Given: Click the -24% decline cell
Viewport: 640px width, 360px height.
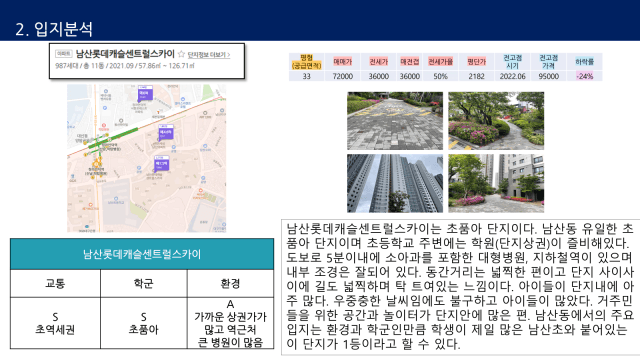Looking at the screenshot, I should point(584,76).
